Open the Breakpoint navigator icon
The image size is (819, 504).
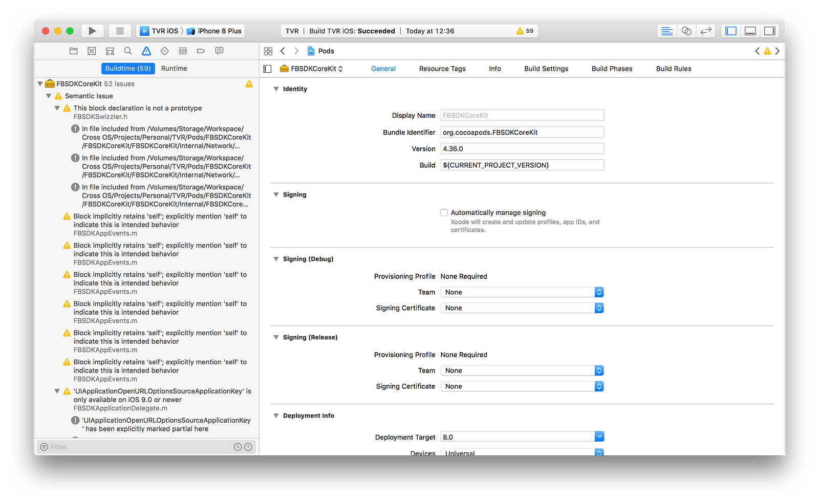201,51
